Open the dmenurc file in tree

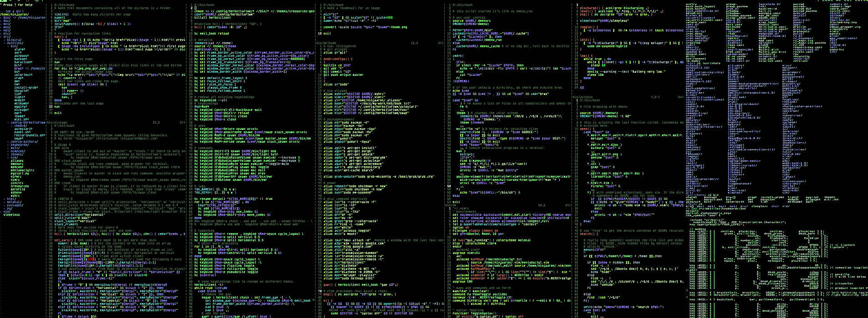(17, 164)
